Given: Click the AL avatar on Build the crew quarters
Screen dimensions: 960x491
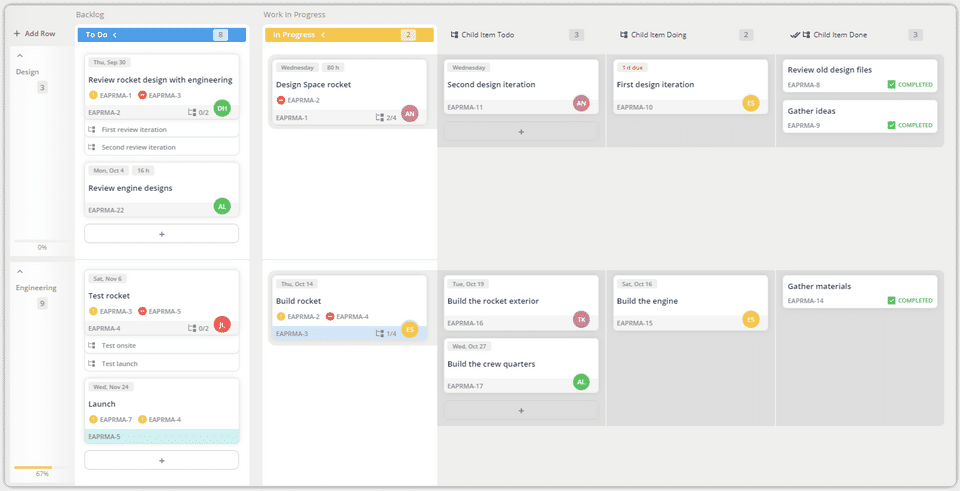Looking at the screenshot, I should pos(581,382).
